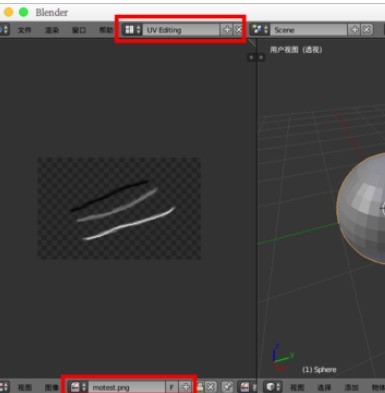Click the motest.png image canvas

[119, 208]
